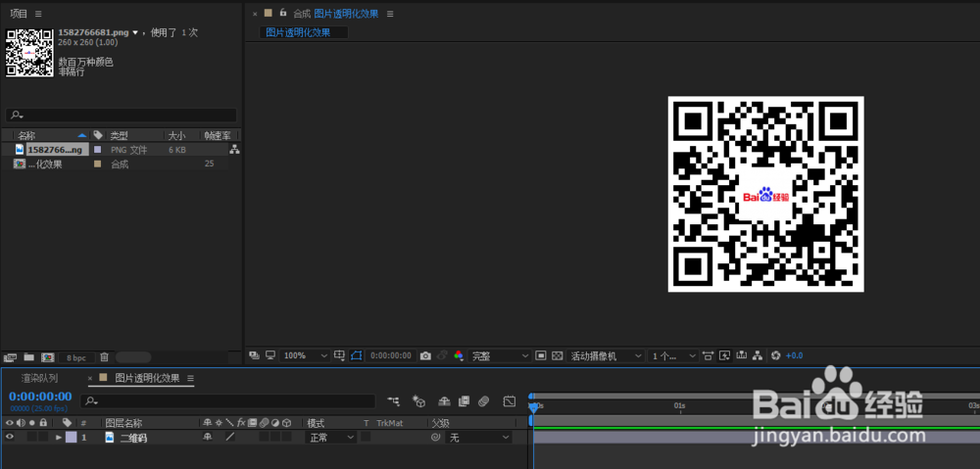Click the Timeline button in viewer footer
This screenshot has height=469, width=980.
[x=742, y=355]
